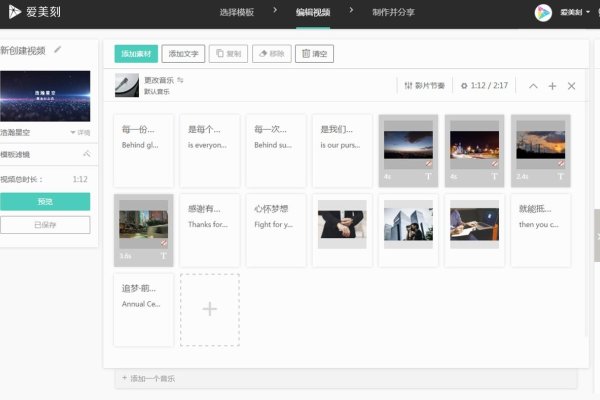Select the photographer by buildings clip
The height and width of the screenshot is (400, 600).
click(x=408, y=230)
